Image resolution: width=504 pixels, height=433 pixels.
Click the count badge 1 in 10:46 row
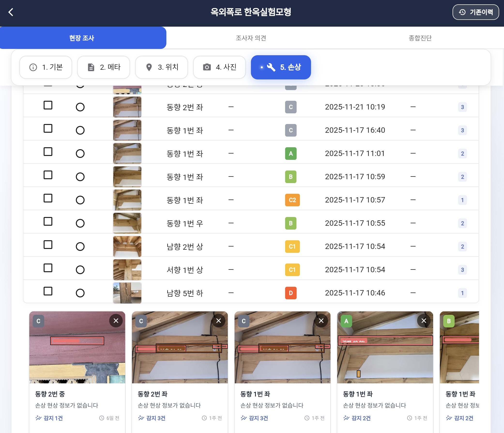click(x=462, y=293)
